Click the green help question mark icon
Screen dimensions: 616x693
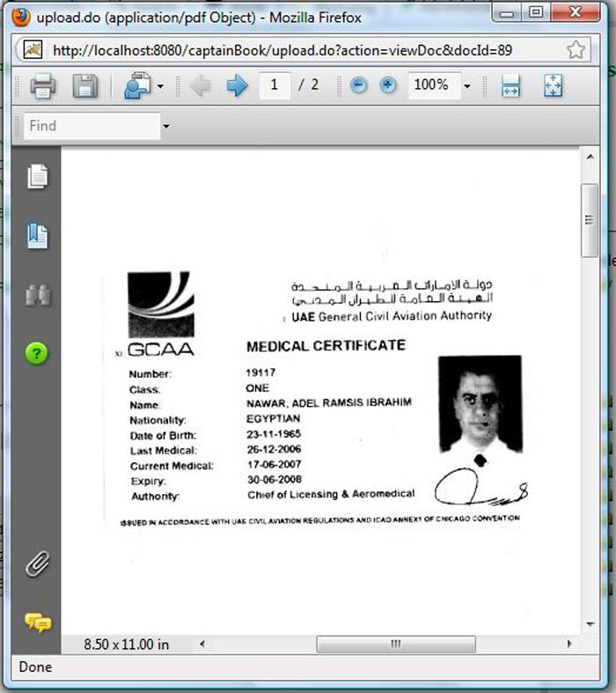pyautogui.click(x=37, y=354)
